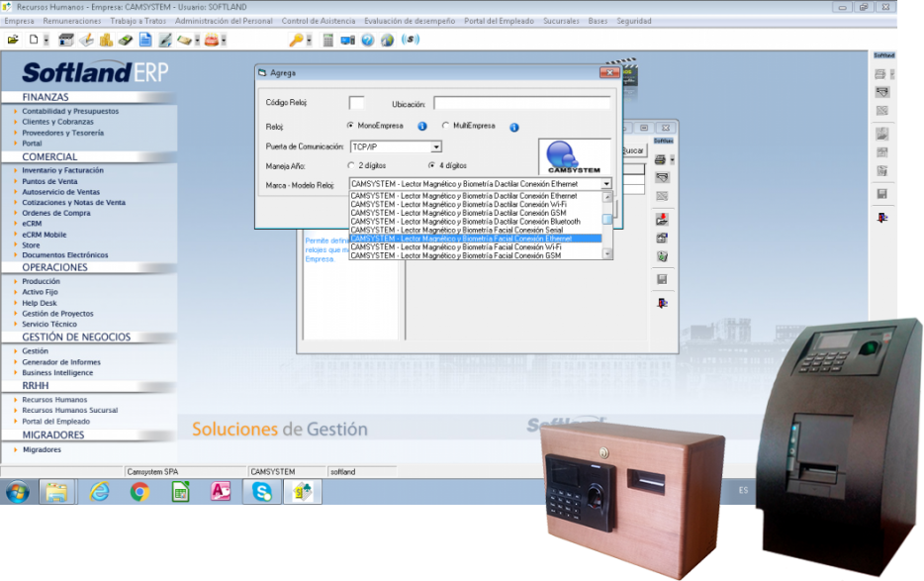Click the gold coins toolbar icon
924x581 pixels.
106,40
